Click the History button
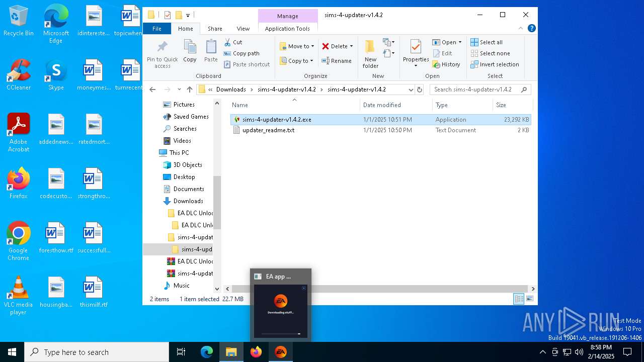 click(446, 64)
